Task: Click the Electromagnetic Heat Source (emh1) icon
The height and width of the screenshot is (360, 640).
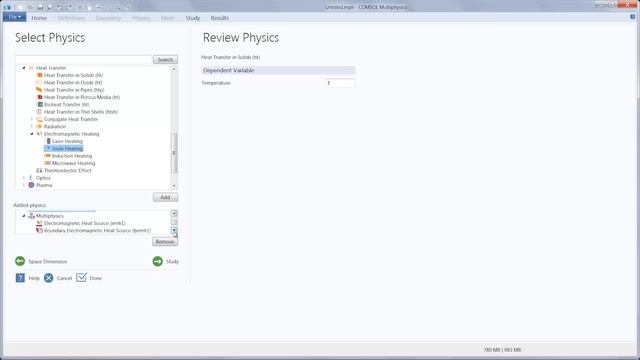Action: [x=40, y=223]
